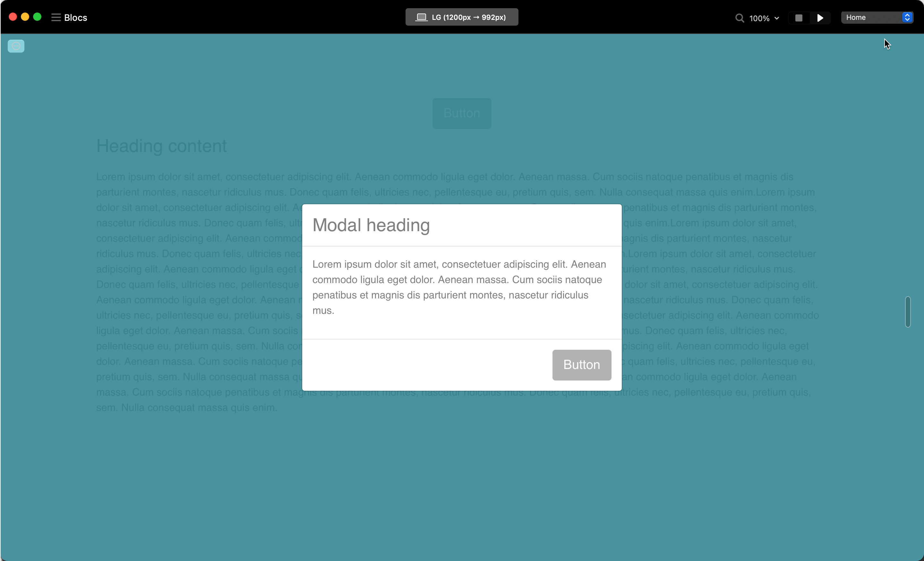Image resolution: width=924 pixels, height=561 pixels.
Task: Click the page Button trigger element
Action: coord(461,113)
